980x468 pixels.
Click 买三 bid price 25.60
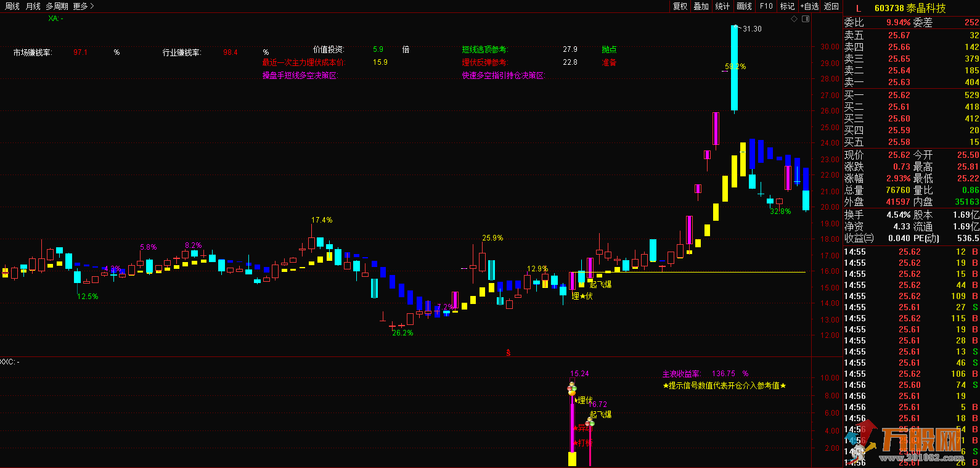point(899,119)
